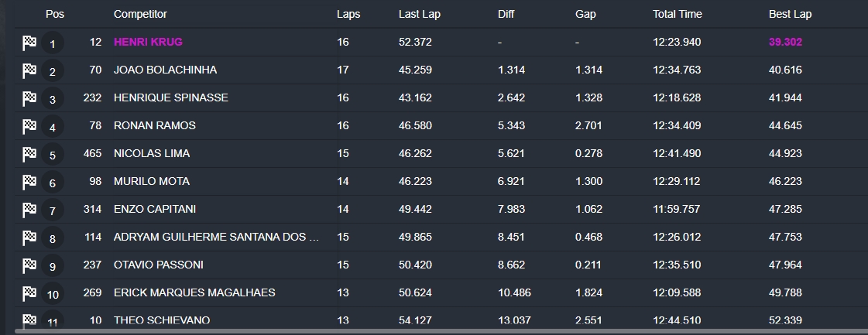Click checkered flag icon for Murilo Mota
This screenshot has width=868, height=335.
click(29, 182)
